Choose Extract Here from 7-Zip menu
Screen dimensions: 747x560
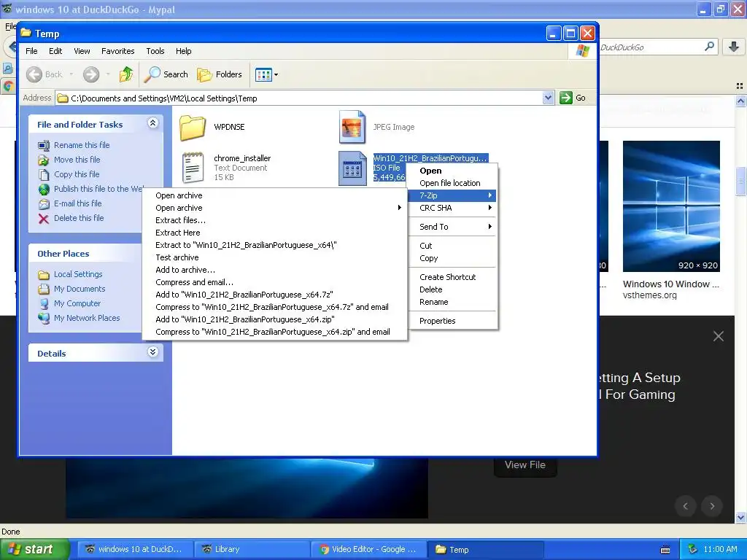[275, 233]
